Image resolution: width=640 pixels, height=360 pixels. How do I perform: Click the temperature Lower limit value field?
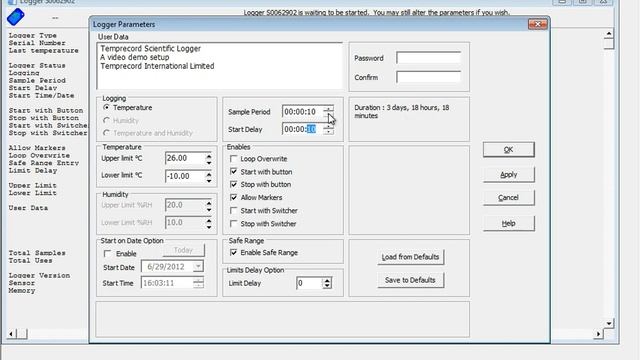click(185, 176)
